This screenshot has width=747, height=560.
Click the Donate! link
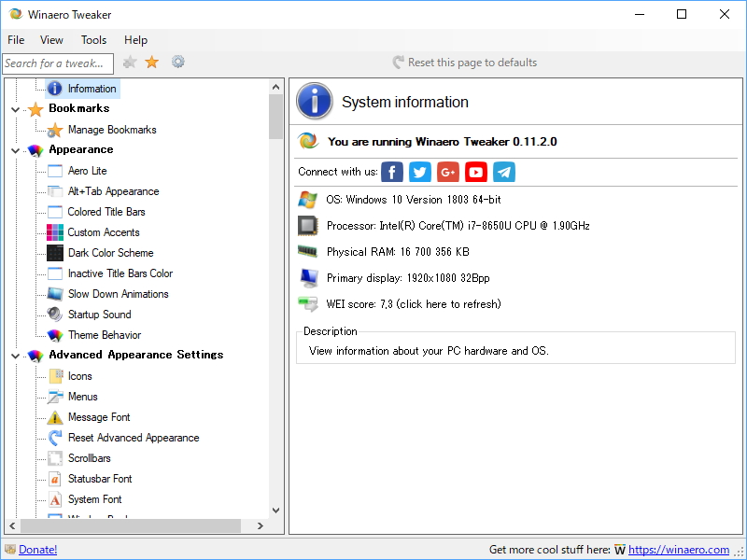pos(37,549)
